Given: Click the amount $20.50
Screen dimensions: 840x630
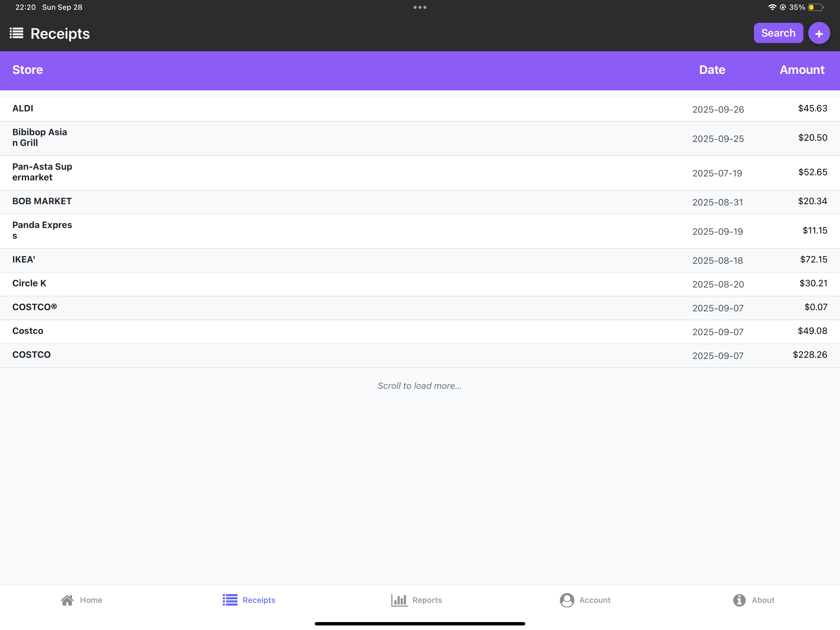Looking at the screenshot, I should (813, 138).
